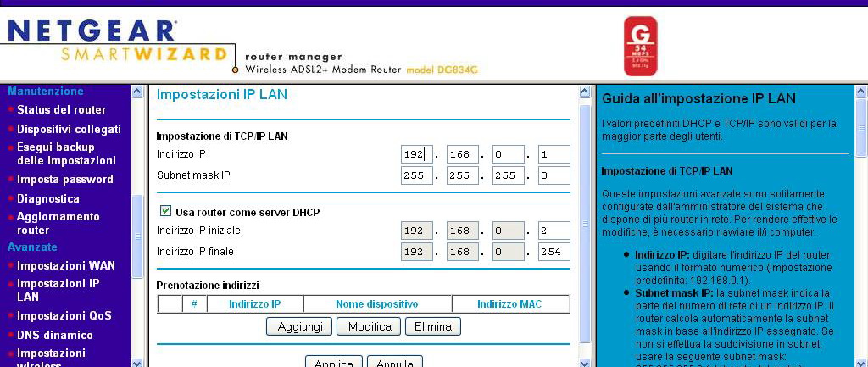Click last octet 254 of Indirizzo IP finale

tap(554, 252)
